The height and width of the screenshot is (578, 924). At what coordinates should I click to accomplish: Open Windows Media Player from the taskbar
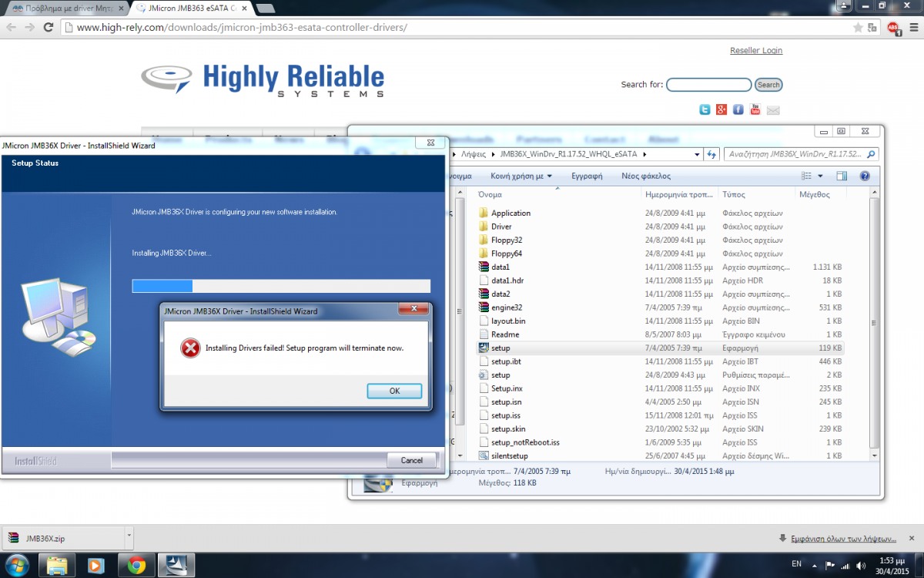[97, 566]
